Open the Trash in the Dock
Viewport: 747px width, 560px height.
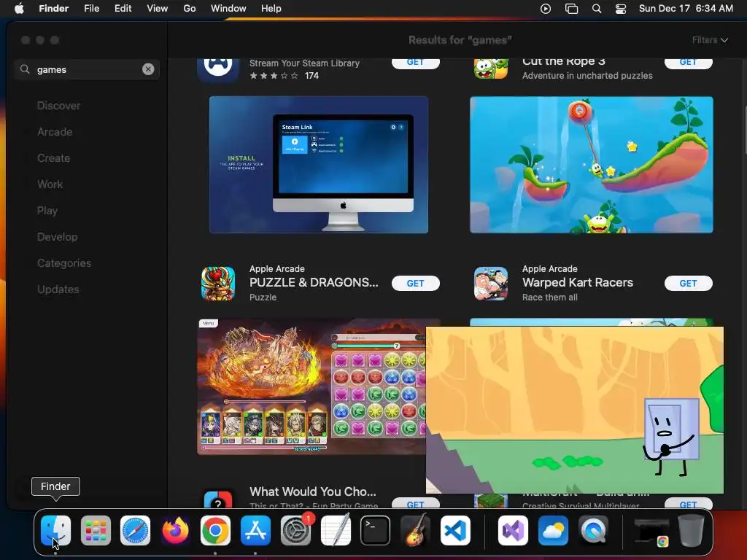tap(691, 530)
